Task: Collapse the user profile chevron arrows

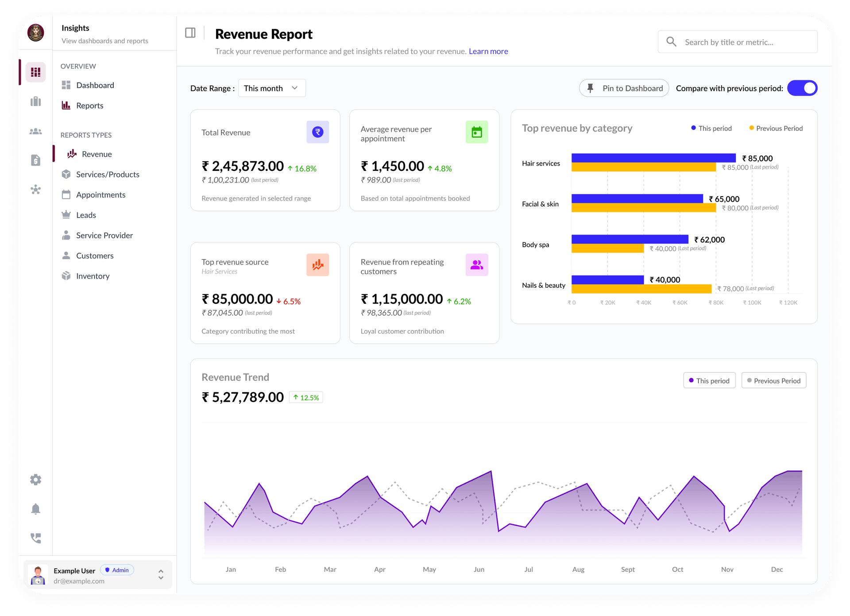Action: click(161, 578)
